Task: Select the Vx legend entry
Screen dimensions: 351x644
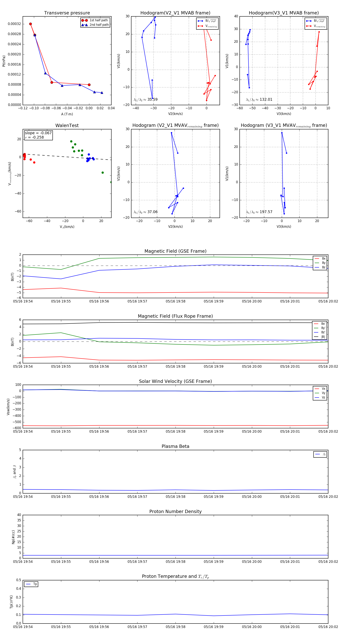Action: tap(320, 389)
